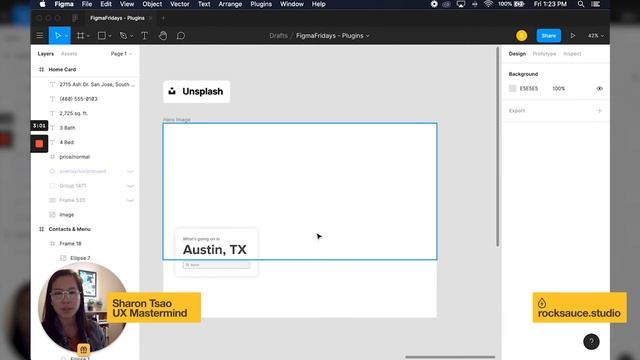Expand the shape tool options arrow

pos(109,36)
